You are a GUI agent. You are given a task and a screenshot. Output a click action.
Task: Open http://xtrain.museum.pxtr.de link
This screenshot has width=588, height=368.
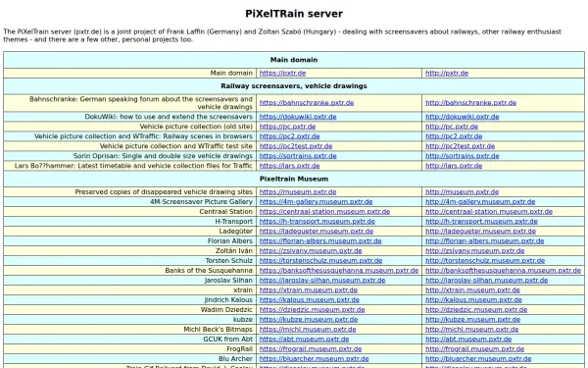(472, 290)
